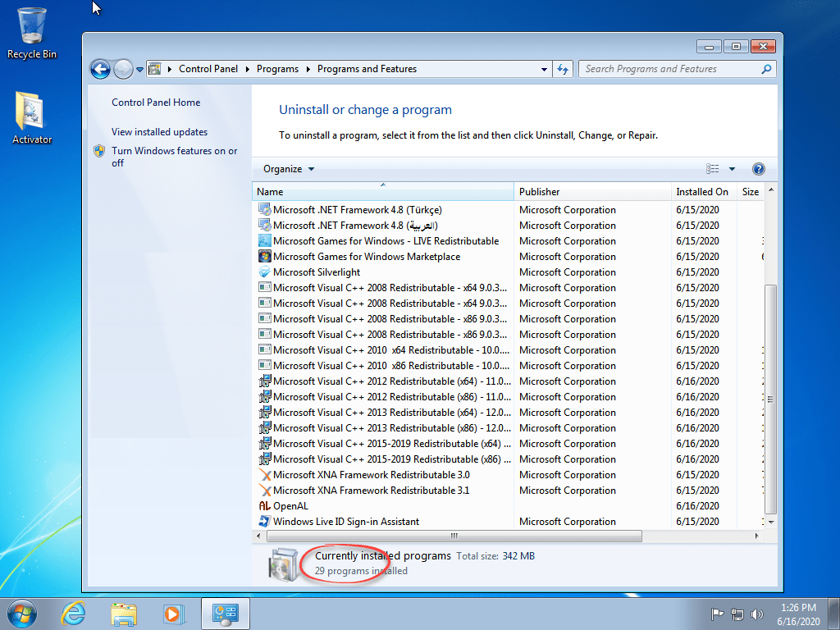Select Games for Windows Marketplace icon
Image resolution: width=840 pixels, height=630 pixels.
[265, 256]
